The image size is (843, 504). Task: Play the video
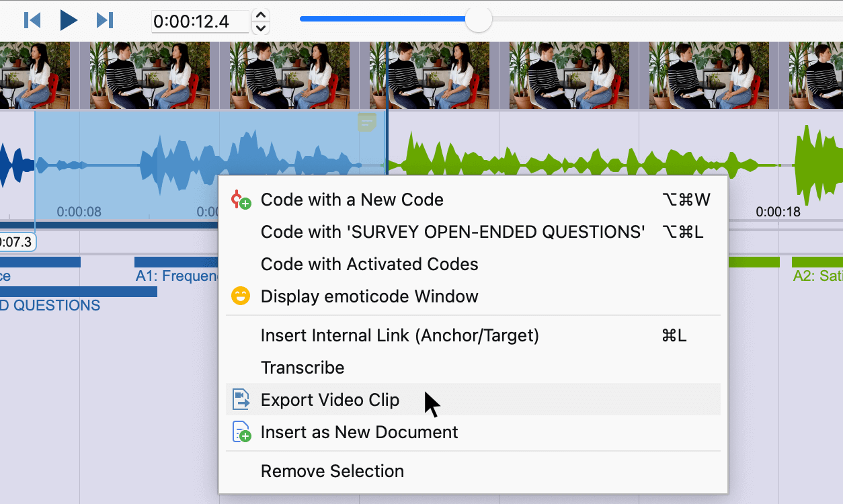68,20
